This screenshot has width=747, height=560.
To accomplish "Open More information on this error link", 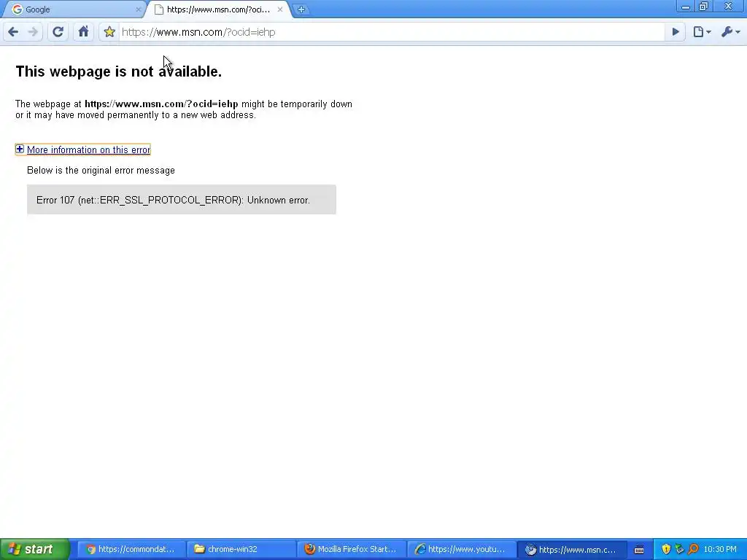I will [x=88, y=149].
